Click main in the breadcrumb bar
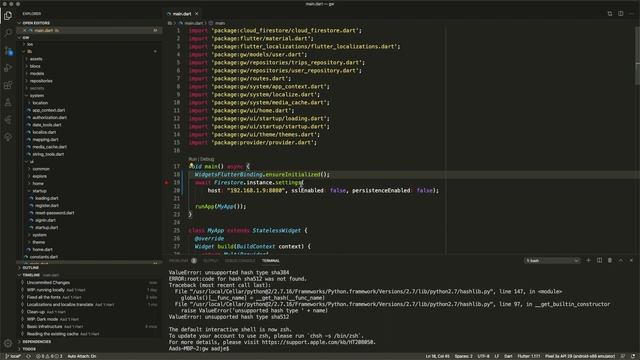640x360 pixels. pyautogui.click(x=220, y=23)
